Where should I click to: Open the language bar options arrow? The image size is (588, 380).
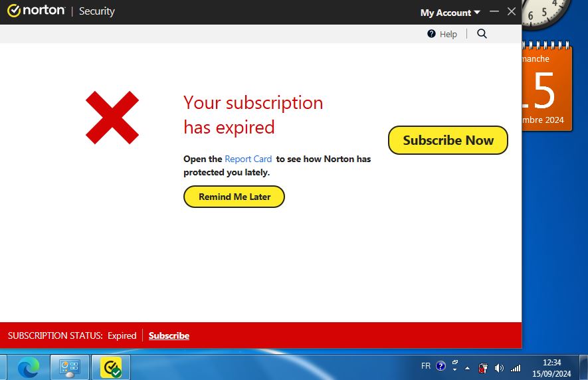pyautogui.click(x=455, y=370)
